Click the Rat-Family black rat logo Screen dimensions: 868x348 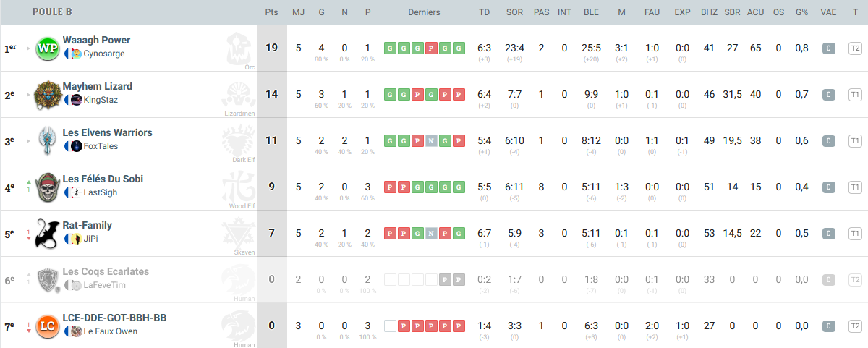tap(47, 233)
